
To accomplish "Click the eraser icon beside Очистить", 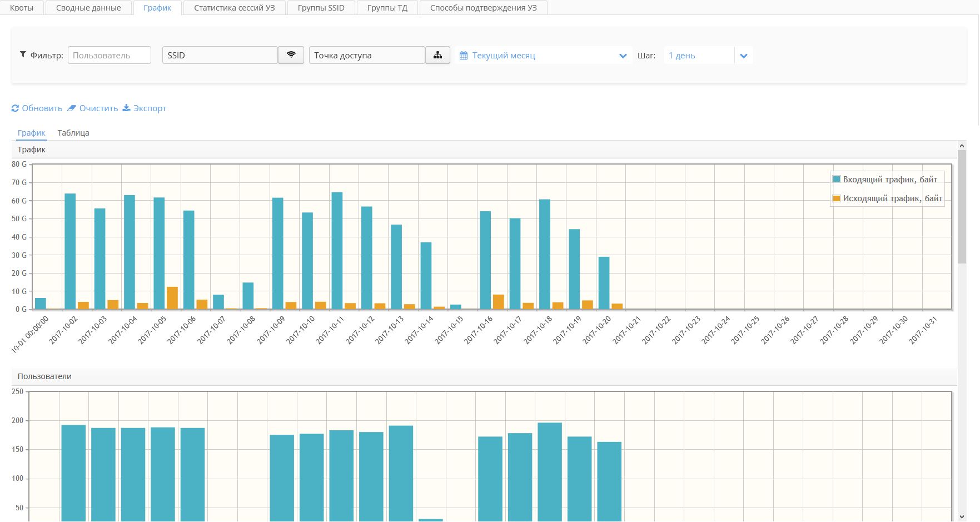I will tap(72, 108).
